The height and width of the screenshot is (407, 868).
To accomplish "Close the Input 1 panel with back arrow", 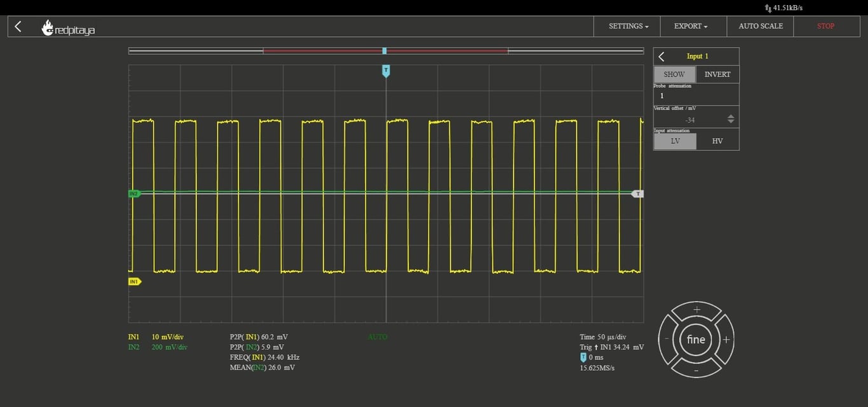I will pos(661,57).
